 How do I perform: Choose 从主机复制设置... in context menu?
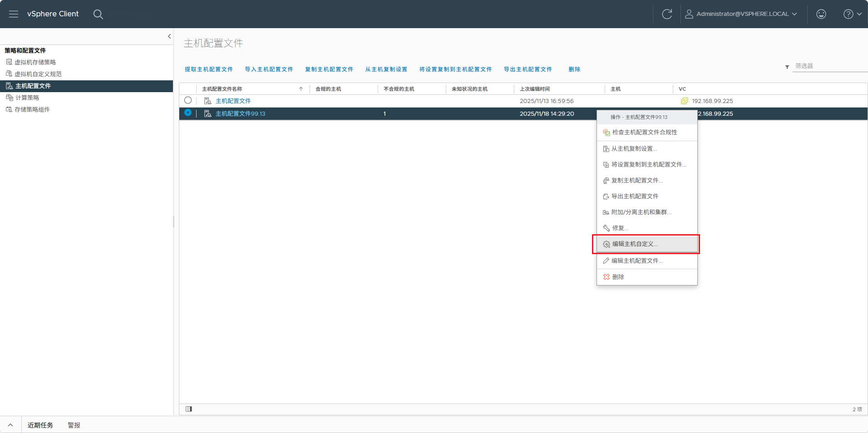pyautogui.click(x=647, y=148)
